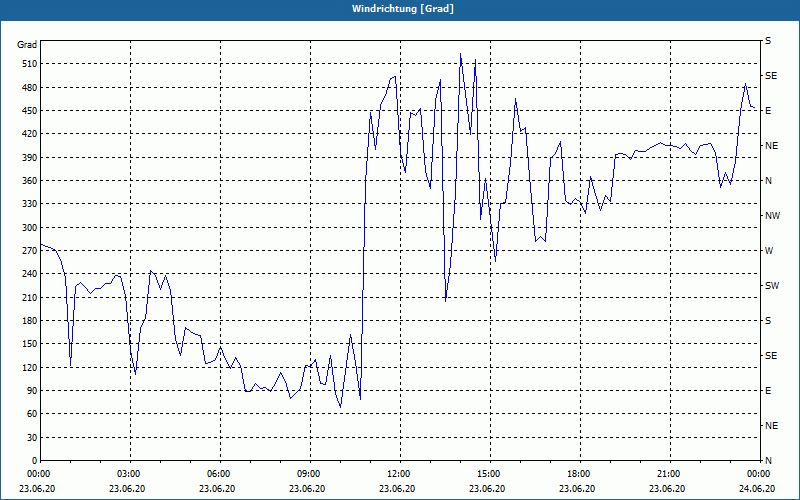Click the 330 y-axis value
The image size is (800, 500).
coord(28,204)
